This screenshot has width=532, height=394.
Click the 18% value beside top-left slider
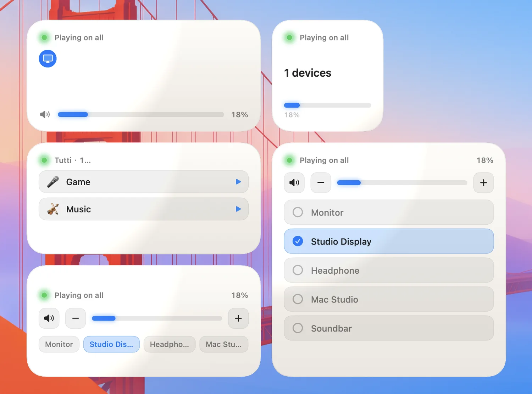pos(240,115)
